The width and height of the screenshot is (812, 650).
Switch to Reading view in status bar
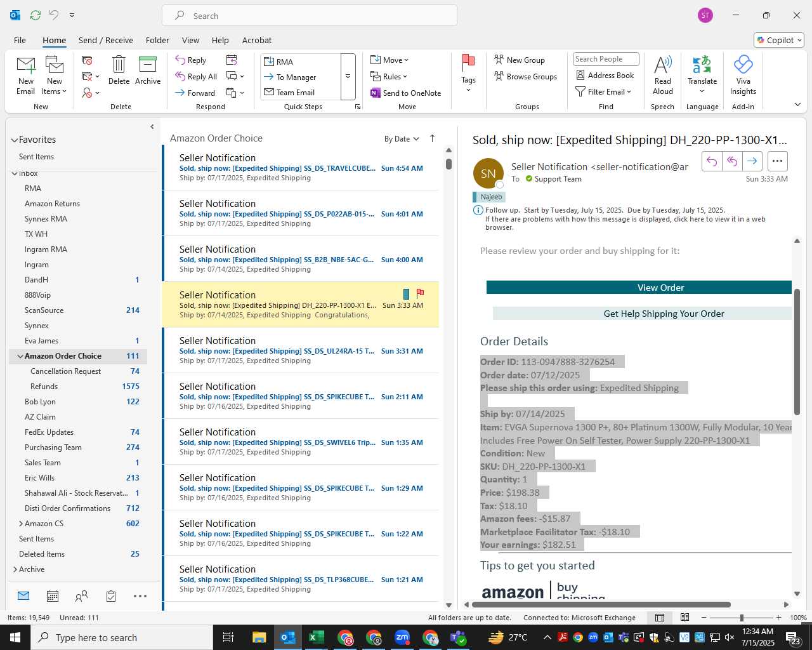pyautogui.click(x=685, y=618)
